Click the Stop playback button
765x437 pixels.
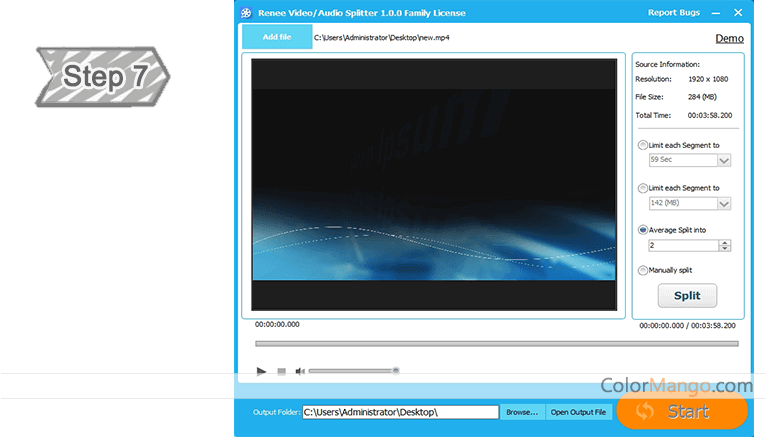[x=282, y=371]
